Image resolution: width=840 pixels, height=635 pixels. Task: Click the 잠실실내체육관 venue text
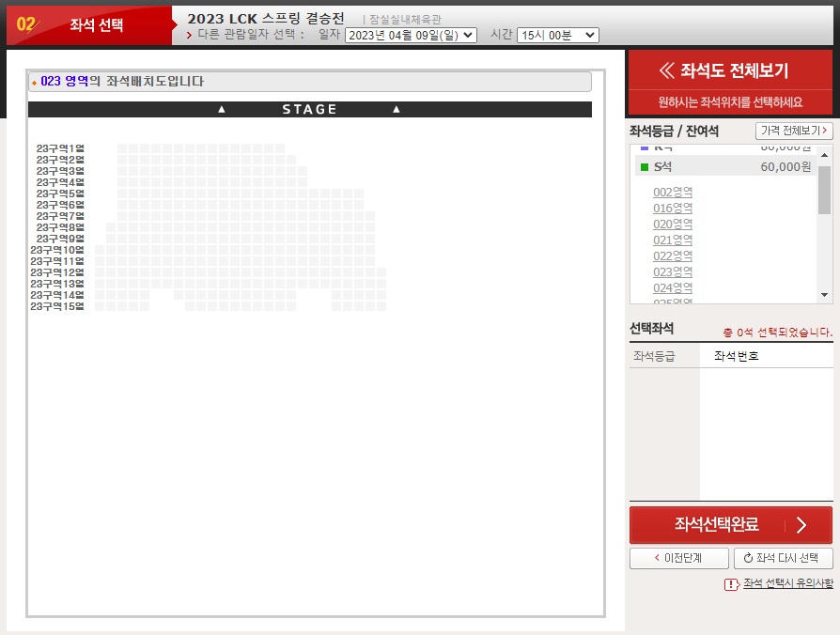[405, 20]
